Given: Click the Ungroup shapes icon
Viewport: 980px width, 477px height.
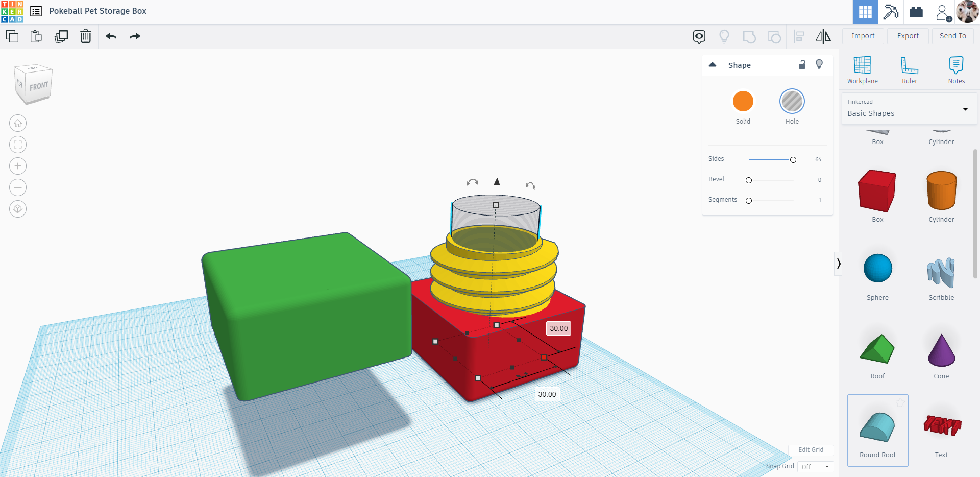Looking at the screenshot, I should (774, 37).
